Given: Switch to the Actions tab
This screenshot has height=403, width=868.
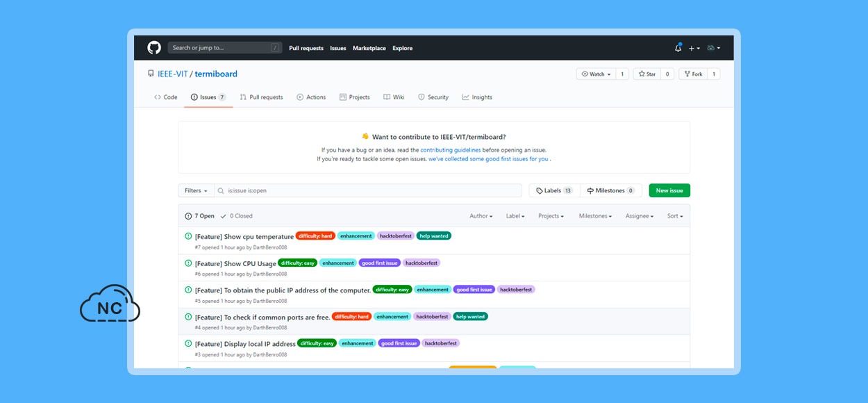Looking at the screenshot, I should [311, 97].
